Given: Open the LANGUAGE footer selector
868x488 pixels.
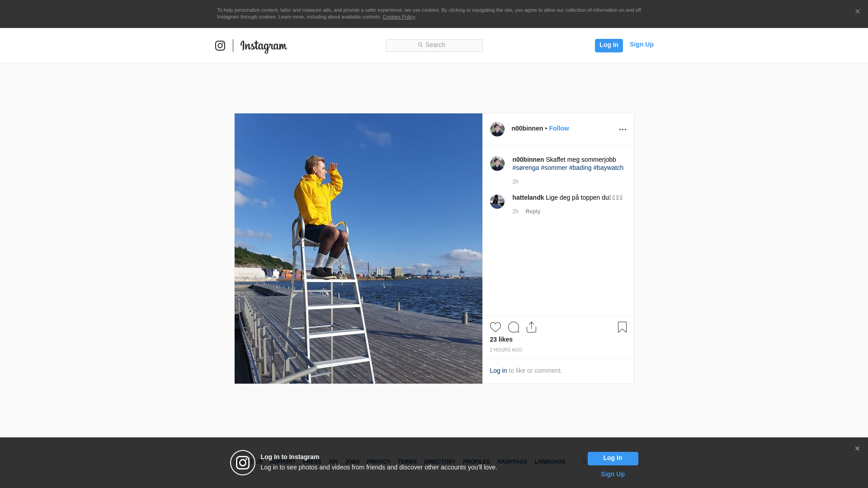Looking at the screenshot, I should coord(550,462).
